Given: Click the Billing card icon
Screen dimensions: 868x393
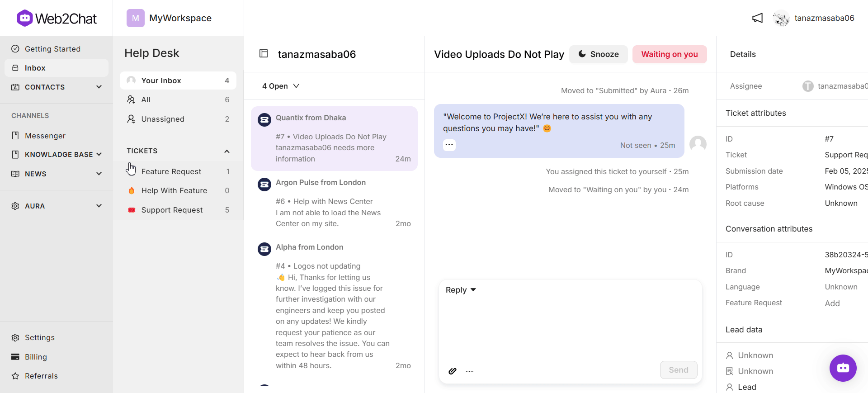Looking at the screenshot, I should 15,357.
